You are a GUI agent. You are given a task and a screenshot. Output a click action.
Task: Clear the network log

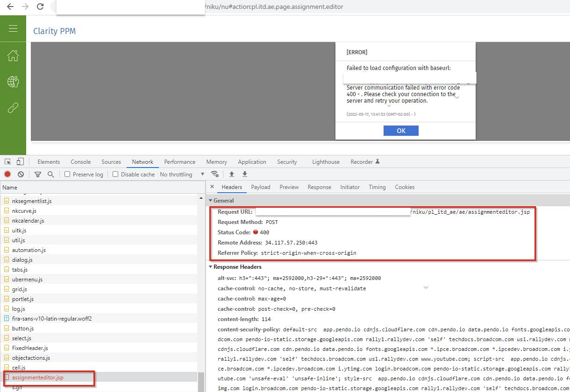click(21, 174)
